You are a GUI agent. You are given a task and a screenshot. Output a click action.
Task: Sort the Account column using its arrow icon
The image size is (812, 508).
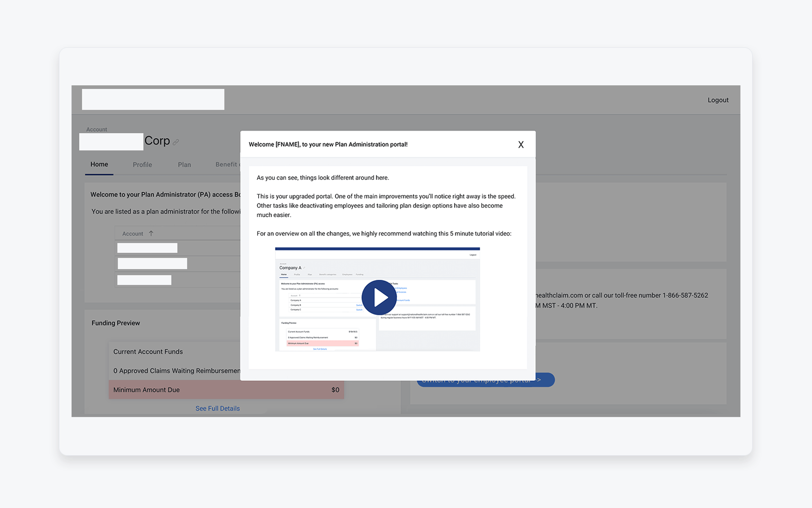click(151, 233)
